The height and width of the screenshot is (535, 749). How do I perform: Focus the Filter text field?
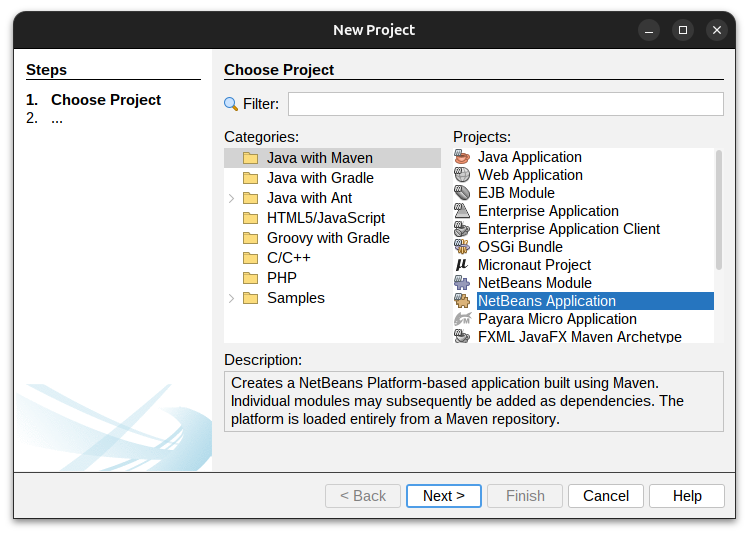click(505, 104)
